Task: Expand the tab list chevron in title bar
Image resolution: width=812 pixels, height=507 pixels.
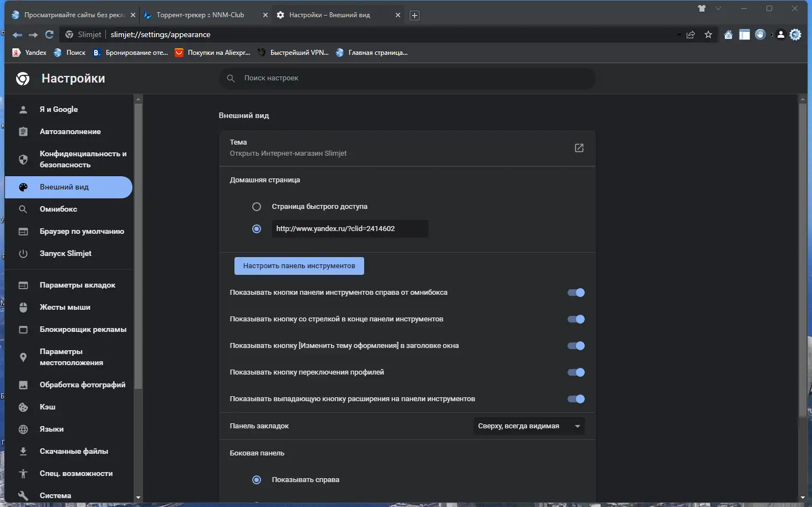Action: click(718, 8)
